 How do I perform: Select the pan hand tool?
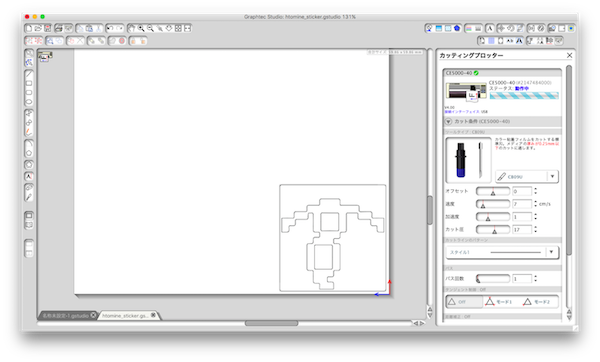click(131, 28)
